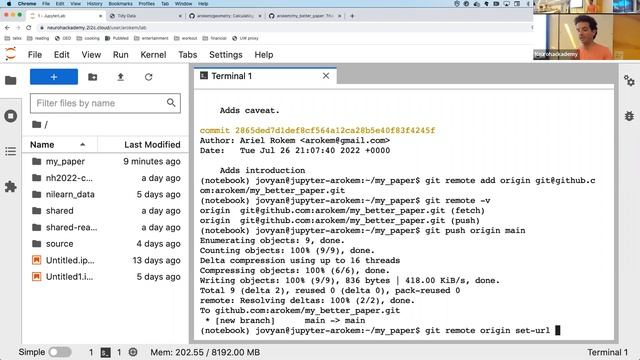640x360 pixels.
Task: Open the shared-rea... folder
Action: click(x=105, y=227)
